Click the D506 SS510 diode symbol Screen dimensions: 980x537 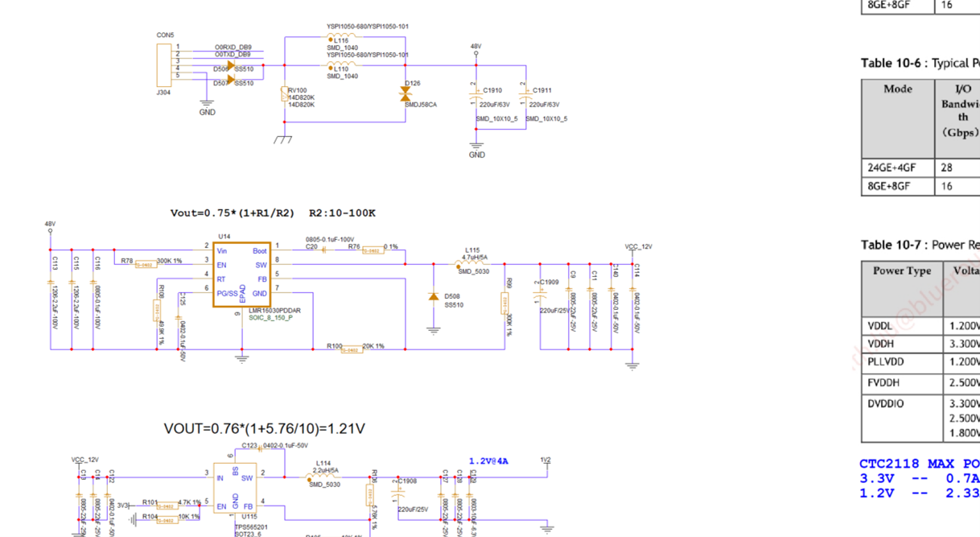[x=230, y=65]
